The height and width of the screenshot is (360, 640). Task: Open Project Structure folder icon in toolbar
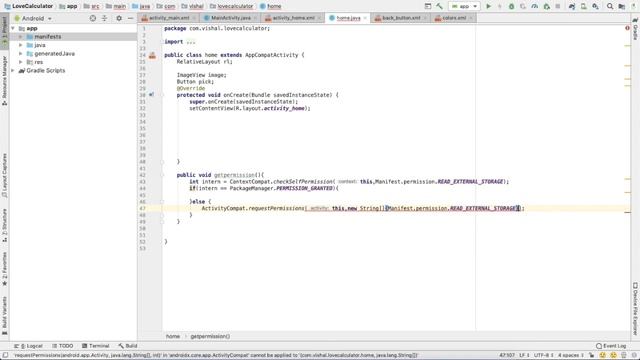pos(622,6)
